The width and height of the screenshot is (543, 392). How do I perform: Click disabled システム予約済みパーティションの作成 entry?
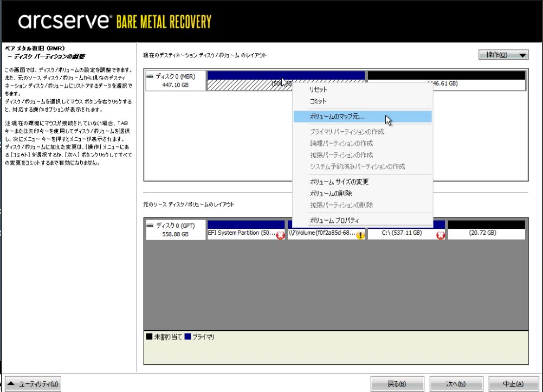pyautogui.click(x=363, y=166)
